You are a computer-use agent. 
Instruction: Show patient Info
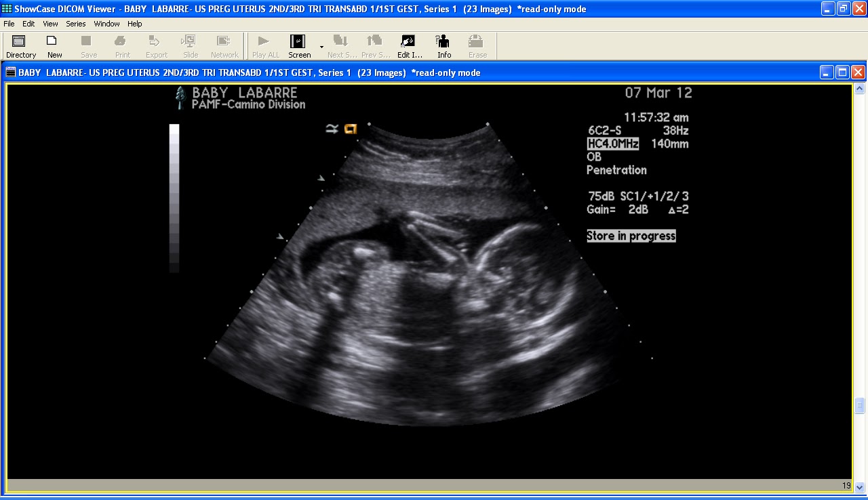click(x=443, y=45)
